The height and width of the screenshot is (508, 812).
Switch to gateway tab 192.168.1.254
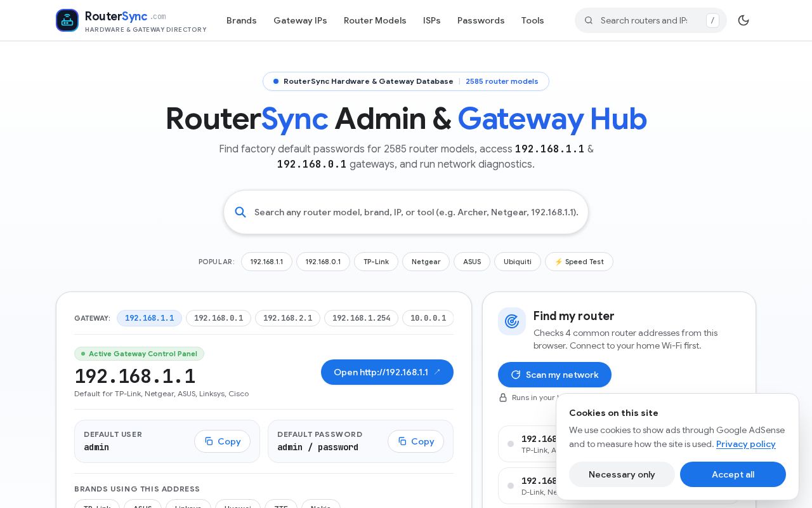(361, 318)
